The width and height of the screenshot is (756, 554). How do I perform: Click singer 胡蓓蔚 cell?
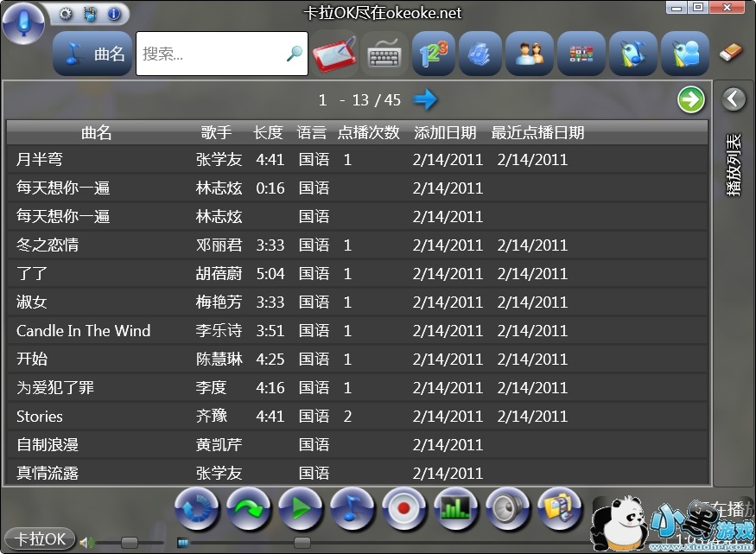pyautogui.click(x=219, y=273)
